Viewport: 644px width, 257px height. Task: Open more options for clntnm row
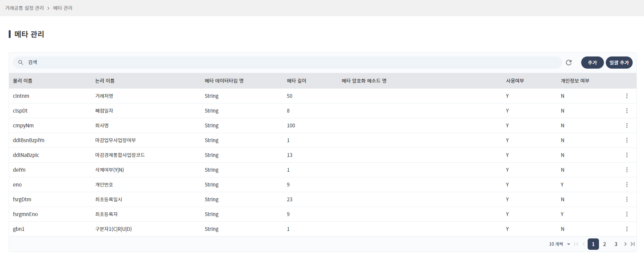[627, 96]
